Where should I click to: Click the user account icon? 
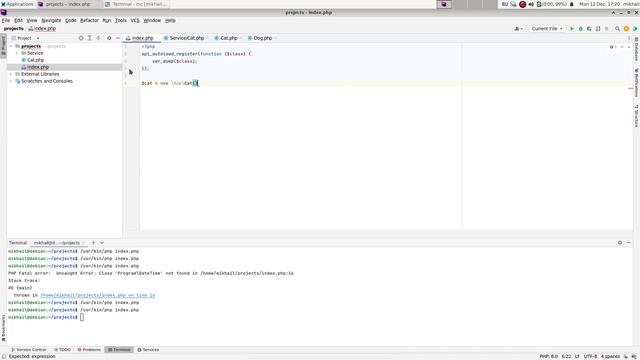pos(518,29)
